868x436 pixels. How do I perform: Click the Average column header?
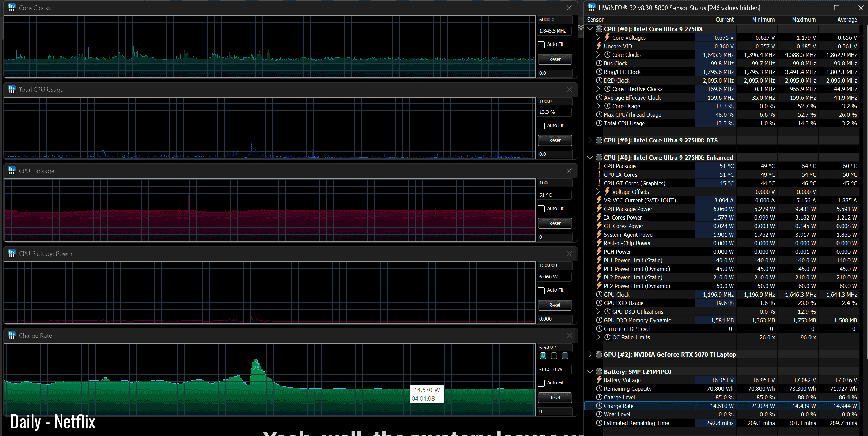point(846,20)
